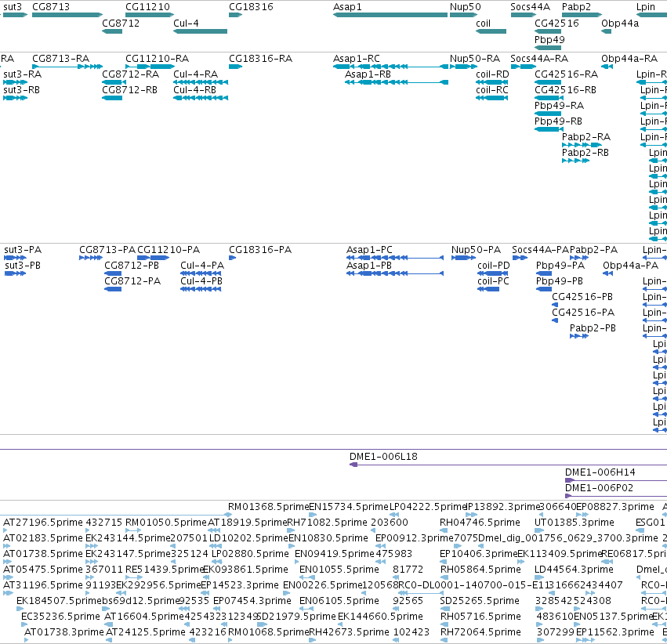The height and width of the screenshot is (644, 667).
Task: Click the Pbp49-PA protein label
Action: tap(560, 266)
